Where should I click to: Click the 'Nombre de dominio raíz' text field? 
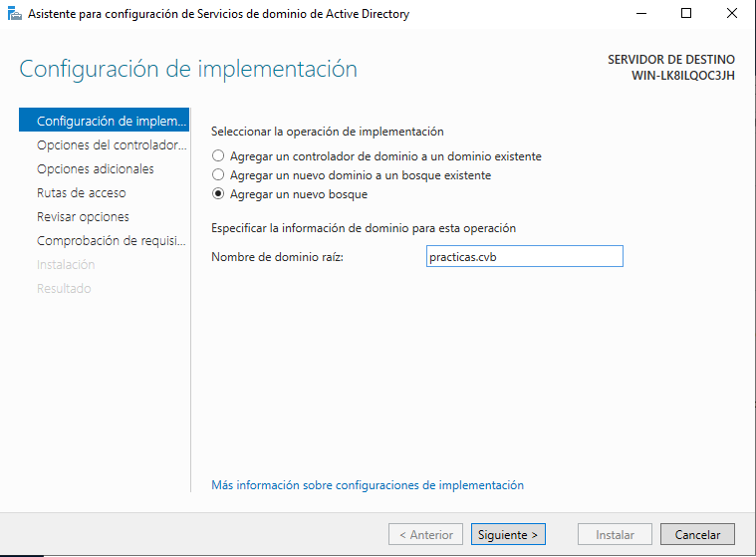(x=525, y=256)
